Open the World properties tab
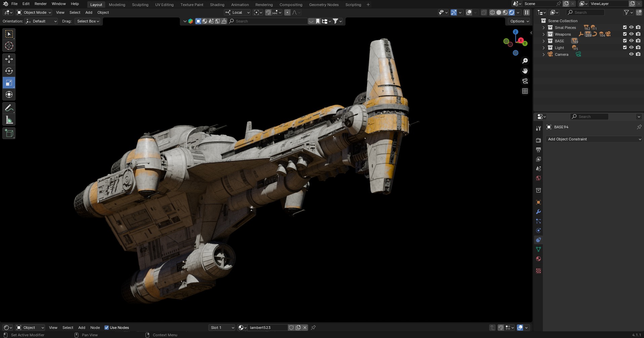The width and height of the screenshot is (644, 338). point(538,178)
